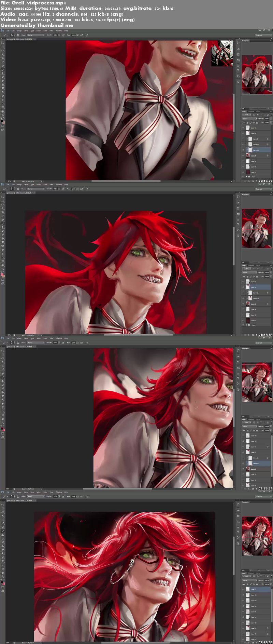Select the History Brush tool in the 03:15:50 frame
This screenshot has height=644, width=273.
pyautogui.click(x=3, y=538)
